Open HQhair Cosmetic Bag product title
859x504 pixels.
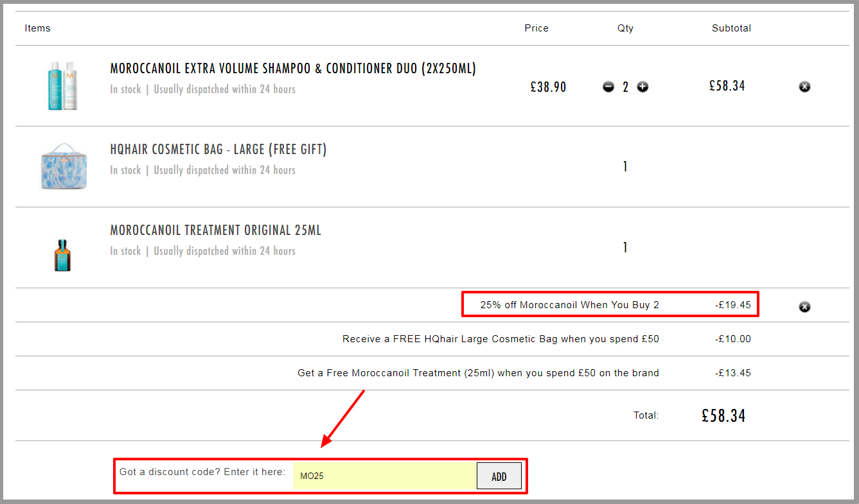pyautogui.click(x=218, y=150)
